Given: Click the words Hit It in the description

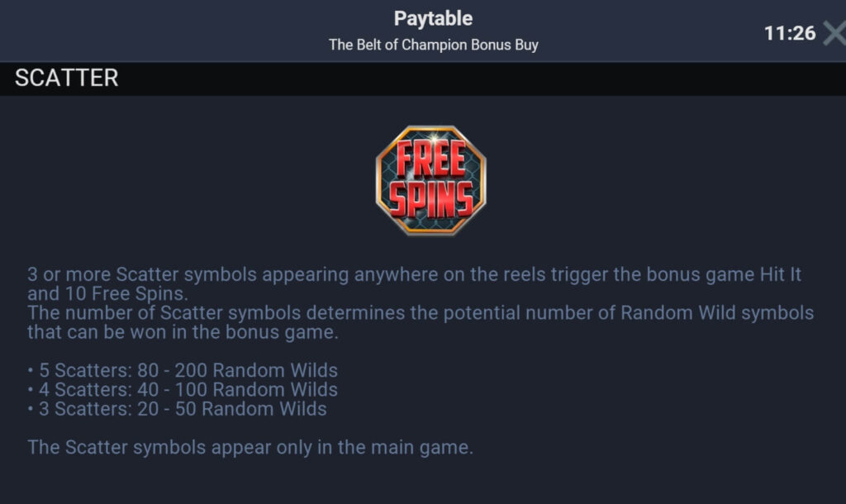Looking at the screenshot, I should coord(780,274).
